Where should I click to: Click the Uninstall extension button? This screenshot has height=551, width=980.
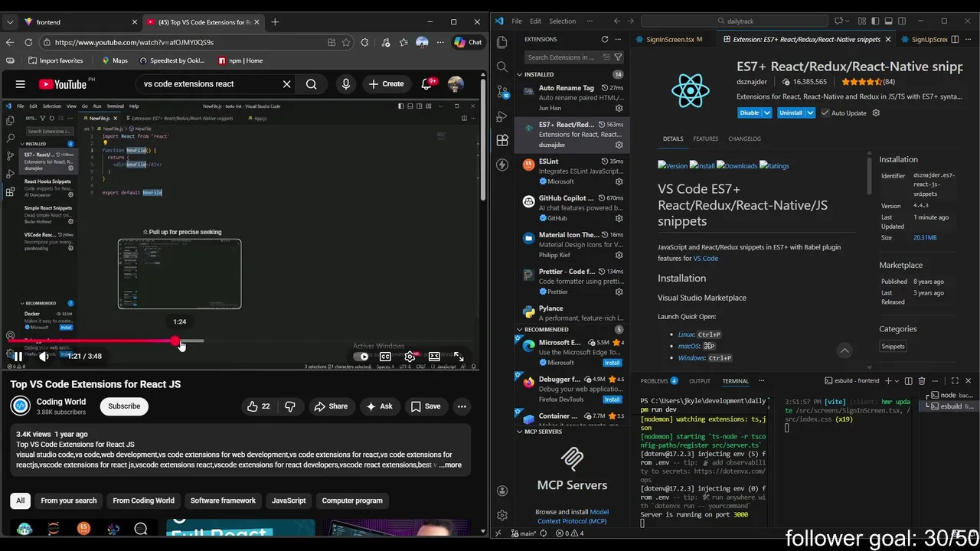790,112
